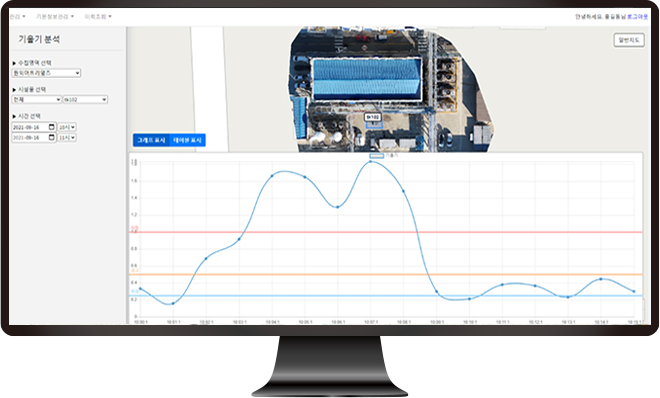Click the disclosure triangle beside 수집영역 선택
Screen dimensions: 660x398
pyautogui.click(x=14, y=63)
